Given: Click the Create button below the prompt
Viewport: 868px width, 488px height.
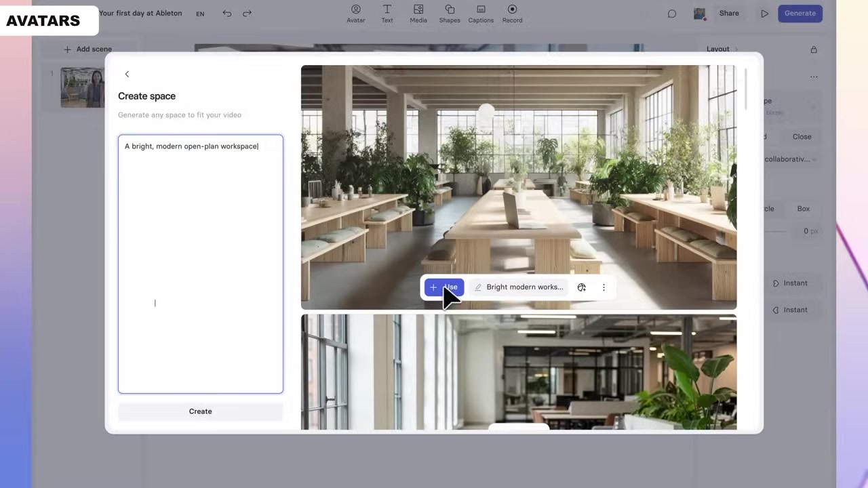Looking at the screenshot, I should (x=201, y=411).
